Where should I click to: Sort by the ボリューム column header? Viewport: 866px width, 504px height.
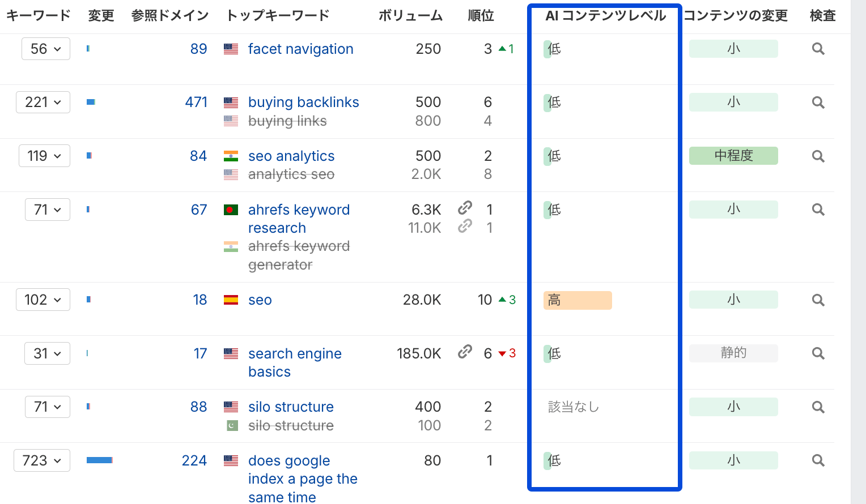point(410,16)
